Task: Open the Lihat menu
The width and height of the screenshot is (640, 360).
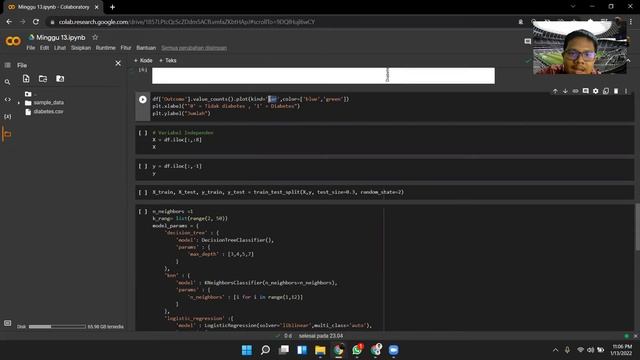Action: tap(60, 48)
